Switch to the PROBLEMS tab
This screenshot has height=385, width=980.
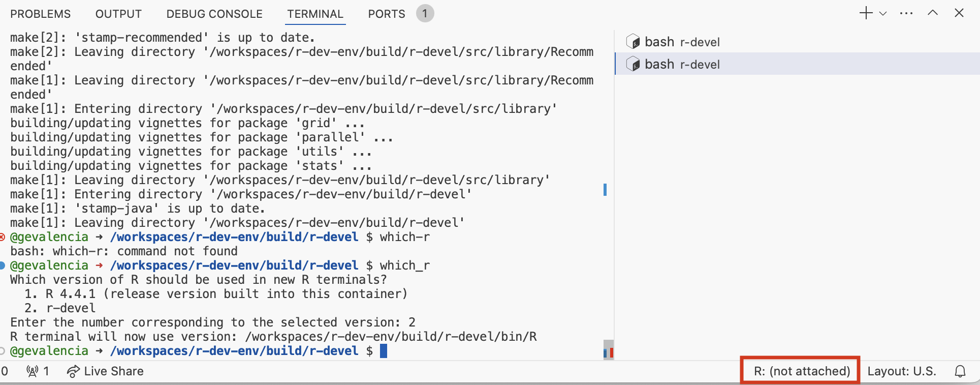tap(41, 14)
